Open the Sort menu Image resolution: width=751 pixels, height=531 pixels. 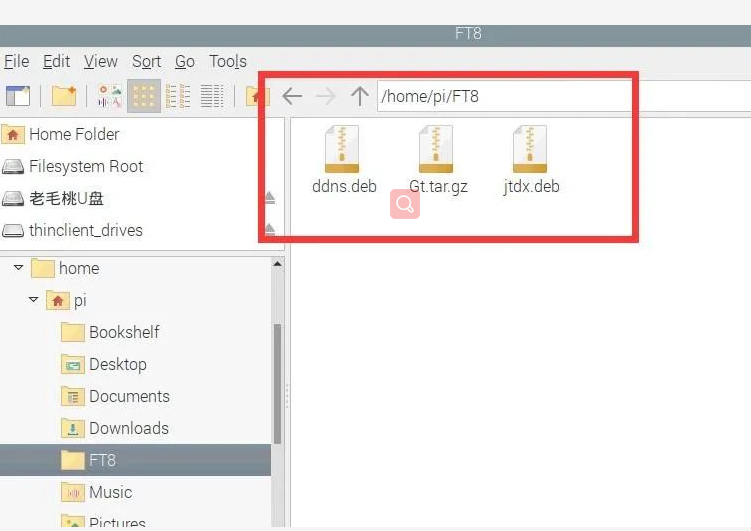[x=146, y=62]
